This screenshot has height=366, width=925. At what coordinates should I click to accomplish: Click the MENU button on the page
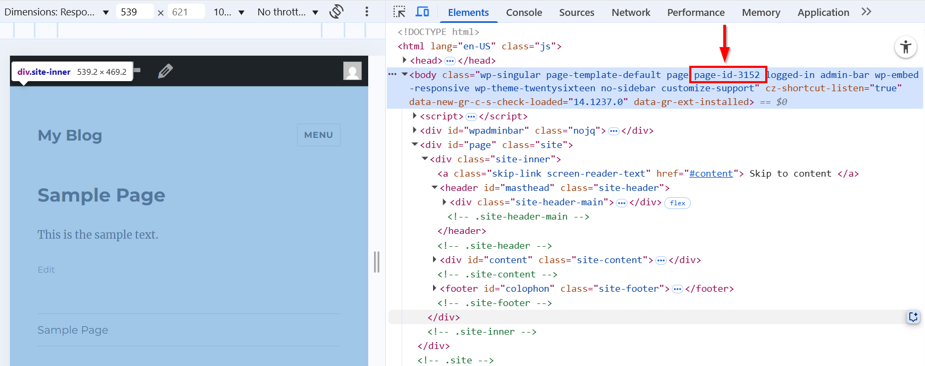pyautogui.click(x=319, y=135)
